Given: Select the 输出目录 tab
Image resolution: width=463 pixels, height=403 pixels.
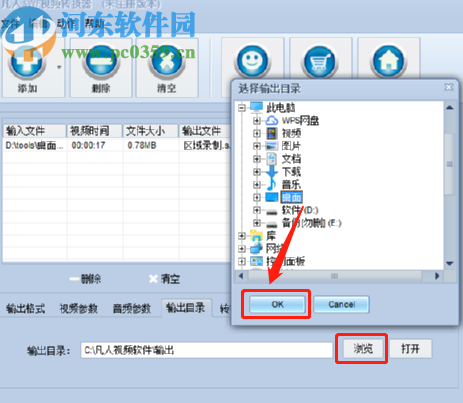Looking at the screenshot, I should point(186,308).
